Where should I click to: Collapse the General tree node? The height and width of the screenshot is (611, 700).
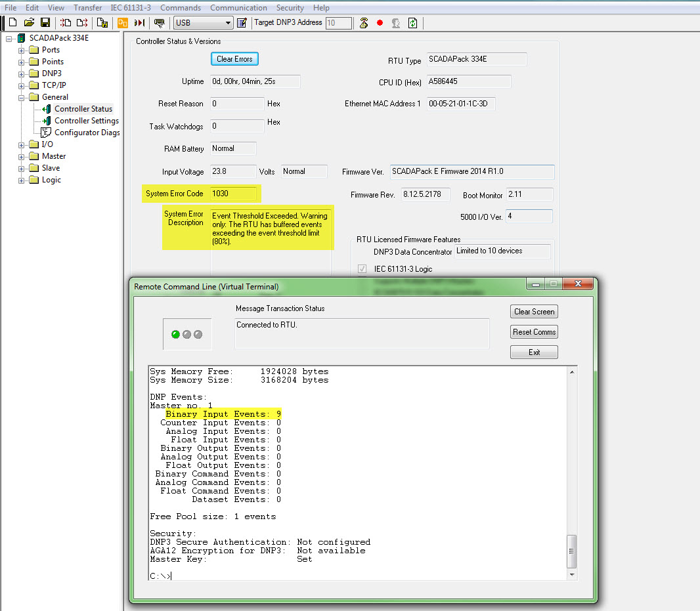click(21, 98)
